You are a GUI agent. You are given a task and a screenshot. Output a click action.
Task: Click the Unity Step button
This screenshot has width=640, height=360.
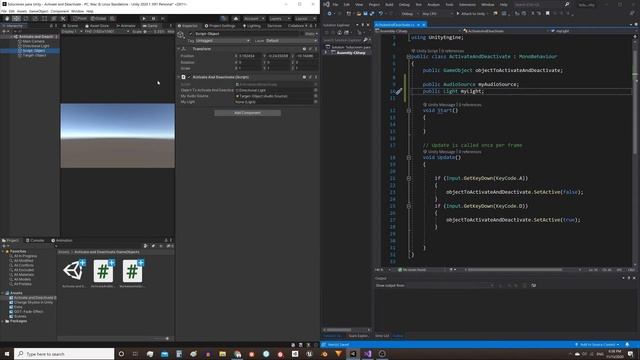pos(163,18)
